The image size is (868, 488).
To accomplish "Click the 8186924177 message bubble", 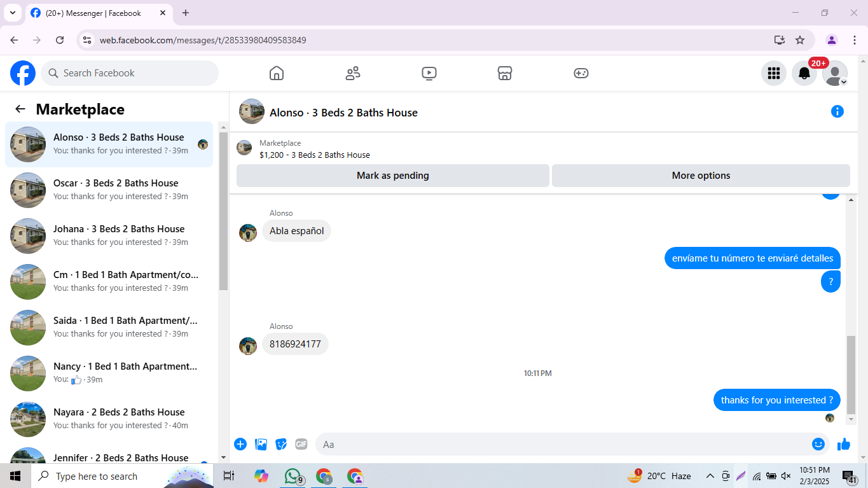I will tap(295, 344).
